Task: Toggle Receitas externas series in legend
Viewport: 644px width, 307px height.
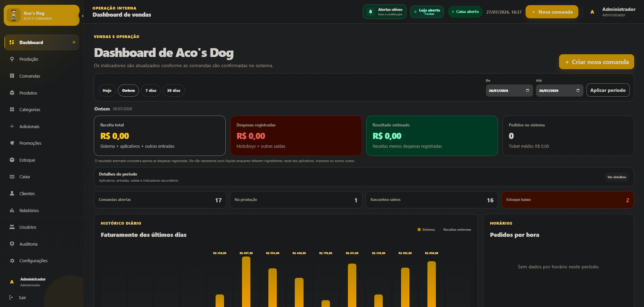Action: pos(457,230)
